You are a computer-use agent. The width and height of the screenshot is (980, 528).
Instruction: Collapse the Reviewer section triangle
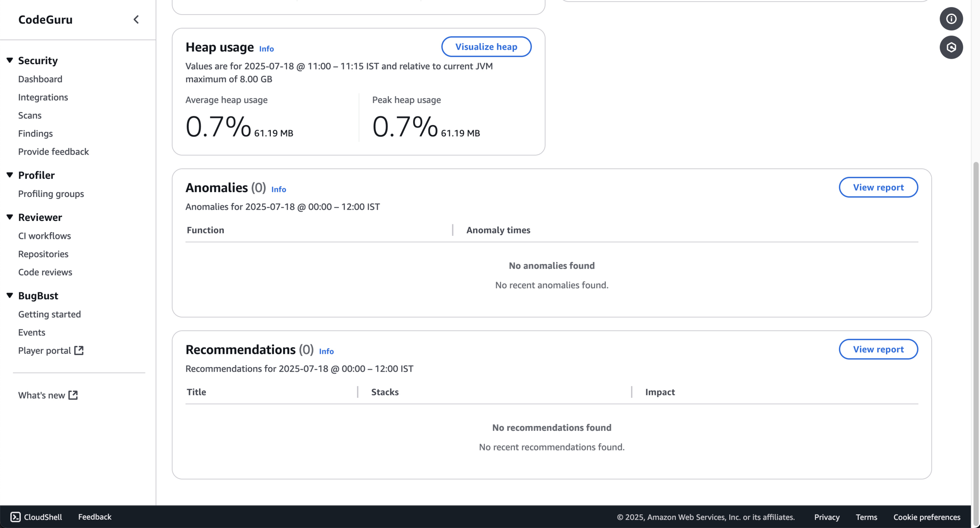pyautogui.click(x=10, y=217)
